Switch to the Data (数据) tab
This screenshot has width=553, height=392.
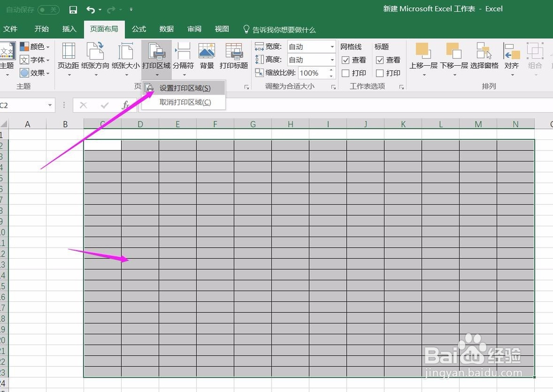pyautogui.click(x=166, y=29)
